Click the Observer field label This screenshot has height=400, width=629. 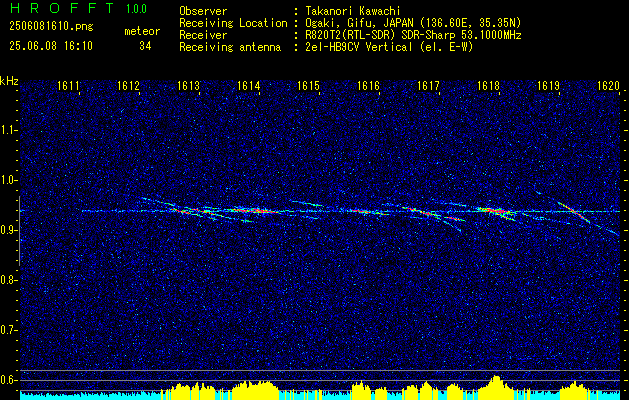203,11
